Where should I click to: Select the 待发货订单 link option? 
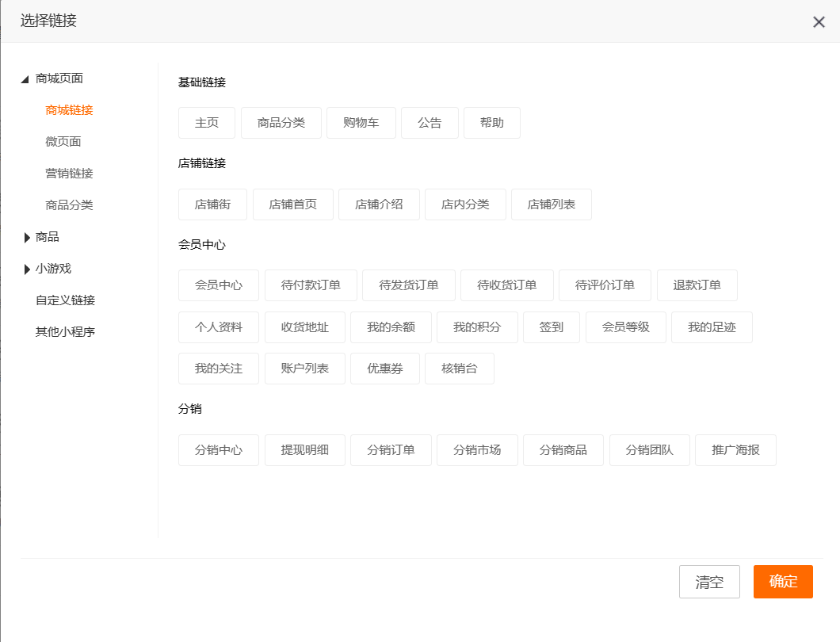[x=408, y=285]
